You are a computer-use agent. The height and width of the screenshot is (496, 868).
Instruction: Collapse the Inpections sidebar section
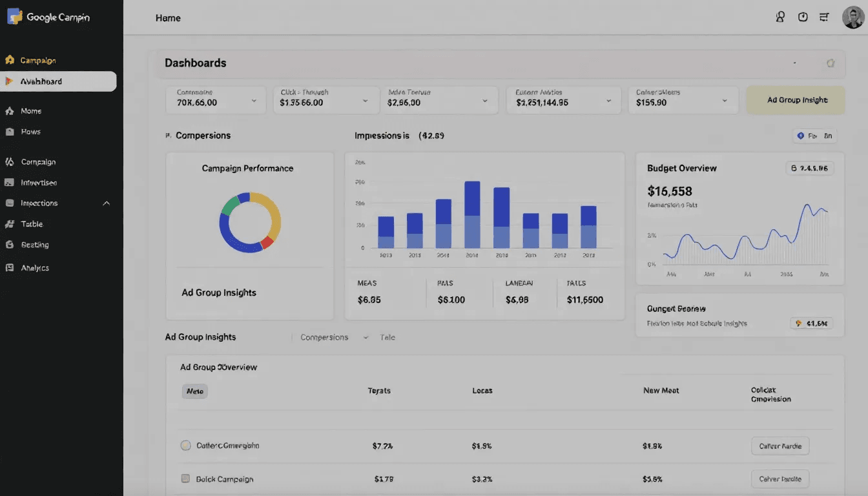[x=107, y=203]
